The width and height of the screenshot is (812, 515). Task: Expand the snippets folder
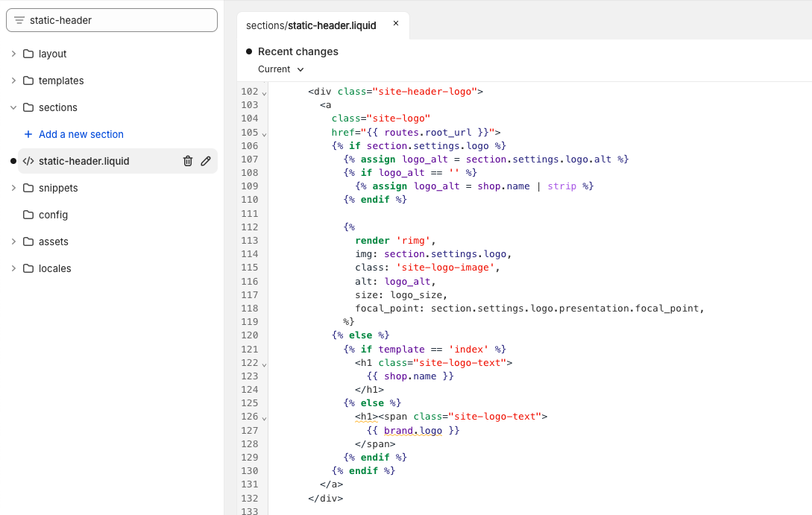coord(13,188)
